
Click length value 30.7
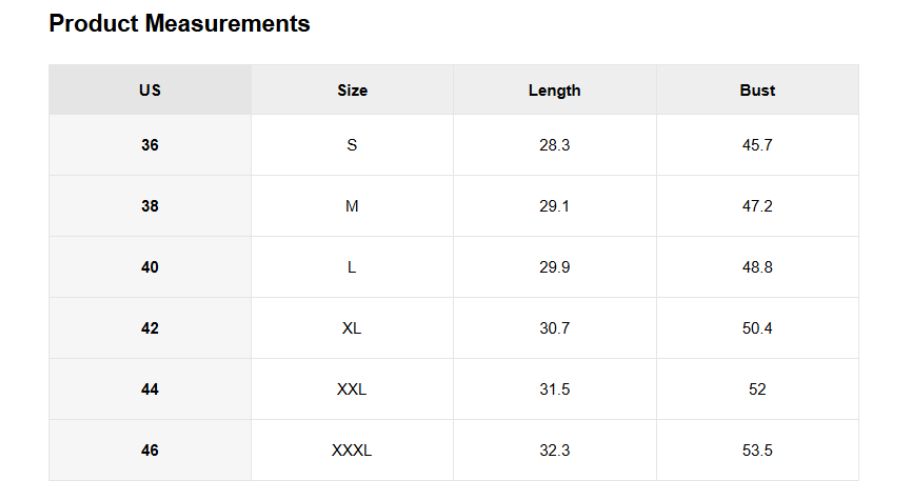tap(554, 328)
